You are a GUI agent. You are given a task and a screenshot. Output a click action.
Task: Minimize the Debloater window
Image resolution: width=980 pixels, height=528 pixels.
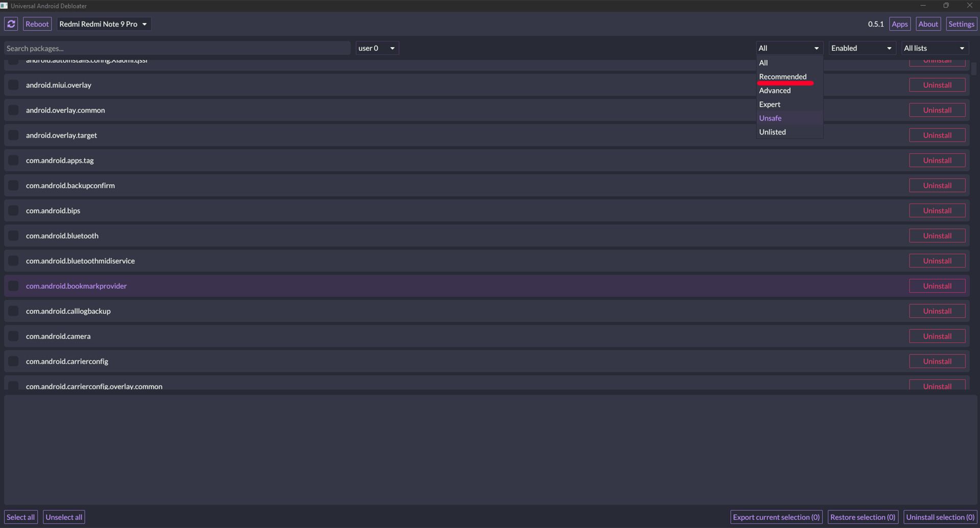(x=923, y=6)
